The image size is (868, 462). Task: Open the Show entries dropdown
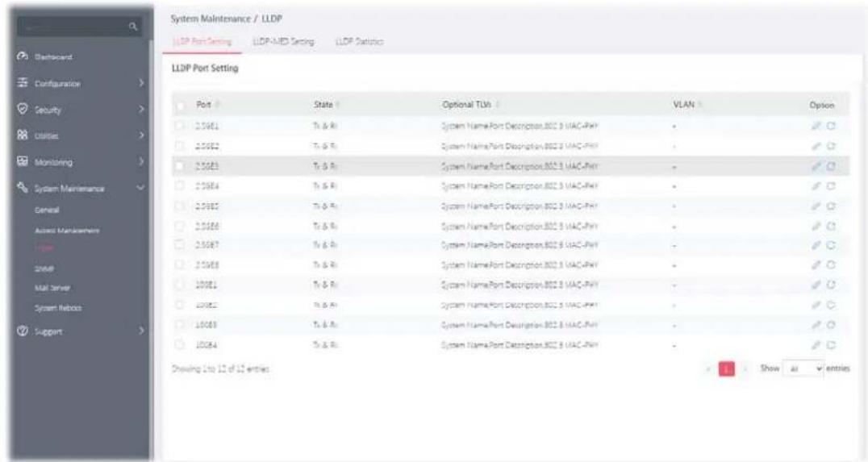tap(803, 368)
